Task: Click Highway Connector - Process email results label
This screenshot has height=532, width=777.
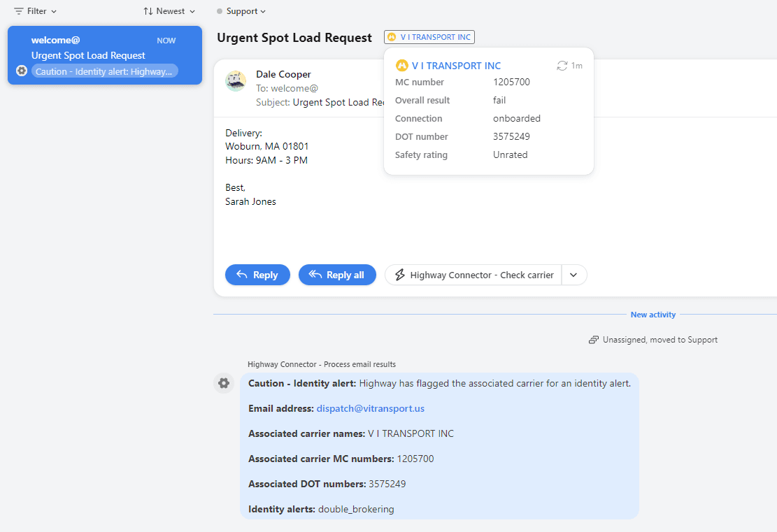Action: pyautogui.click(x=322, y=365)
